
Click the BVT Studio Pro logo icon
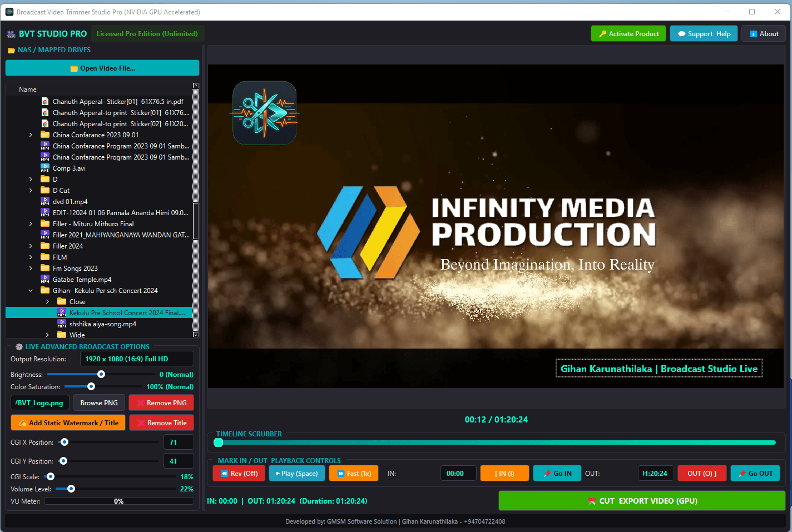tap(11, 34)
